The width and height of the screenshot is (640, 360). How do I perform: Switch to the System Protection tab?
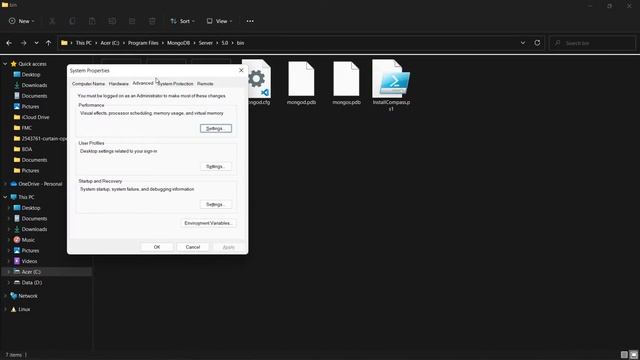pos(176,84)
